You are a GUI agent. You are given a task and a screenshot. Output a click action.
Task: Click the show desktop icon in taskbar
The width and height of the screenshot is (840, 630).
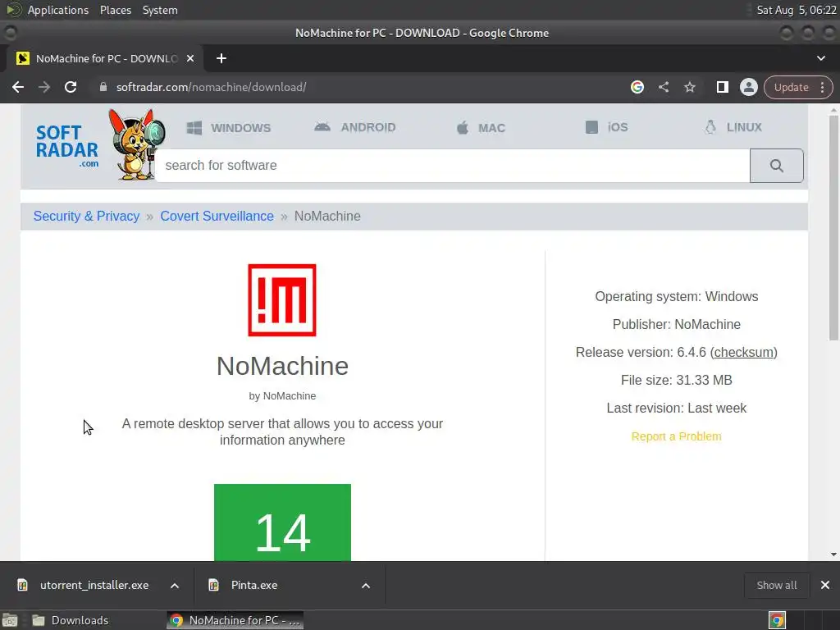click(x=10, y=620)
